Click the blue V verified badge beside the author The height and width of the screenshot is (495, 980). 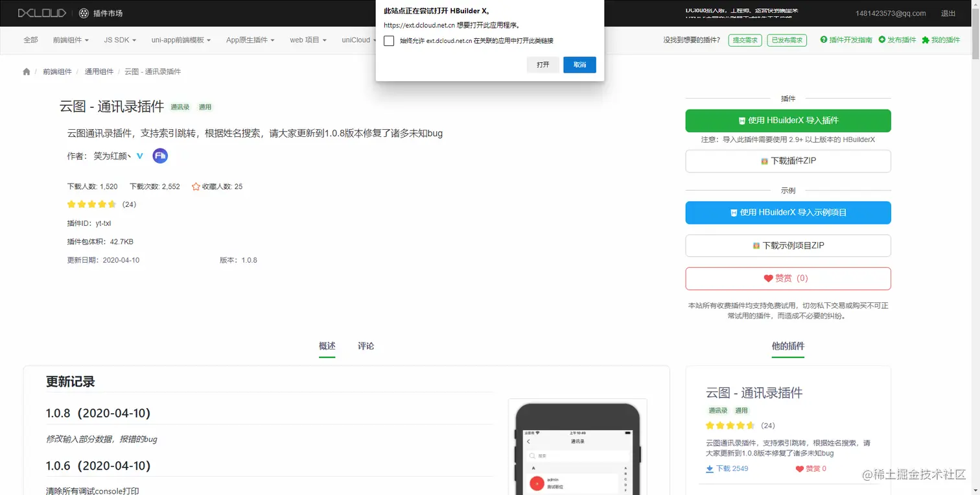[139, 156]
